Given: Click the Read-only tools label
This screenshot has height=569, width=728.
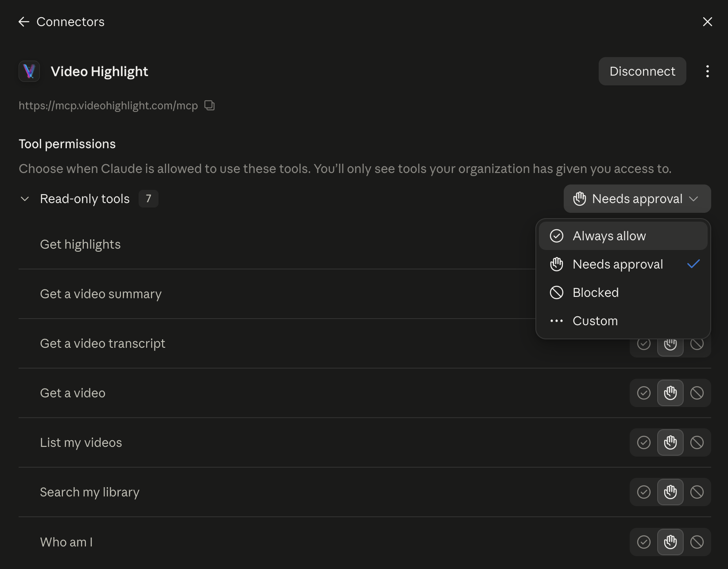Looking at the screenshot, I should [85, 199].
